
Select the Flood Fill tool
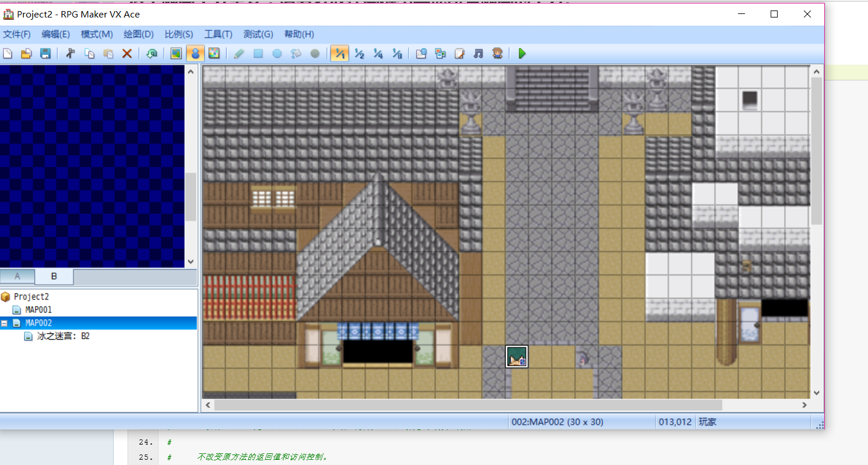(296, 54)
